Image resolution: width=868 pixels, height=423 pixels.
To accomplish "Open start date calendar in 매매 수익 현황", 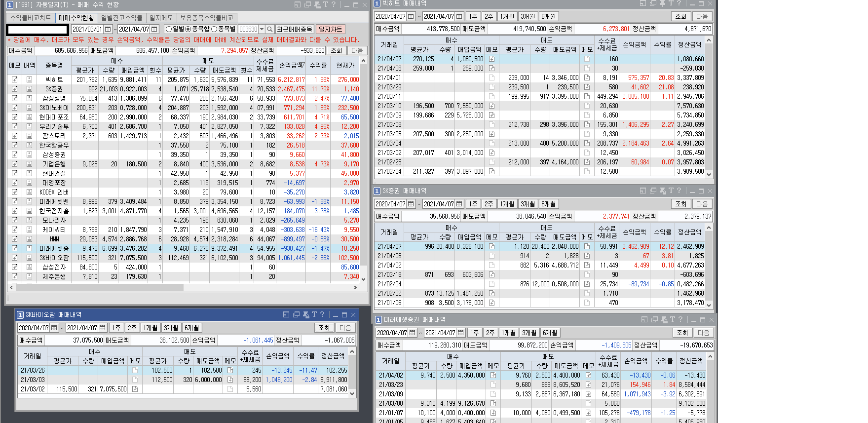I will [x=108, y=29].
